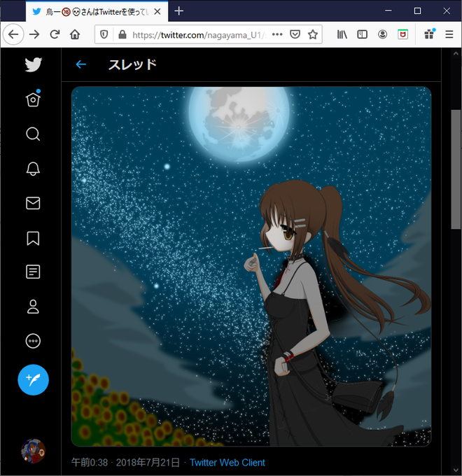The width and height of the screenshot is (462, 476).
Task: Open the Explore search icon in sidebar
Action: tap(33, 134)
